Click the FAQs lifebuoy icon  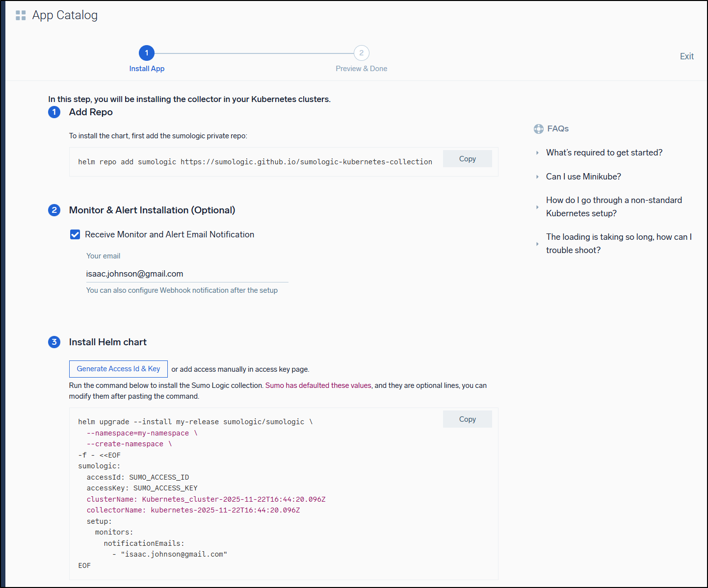coord(538,129)
